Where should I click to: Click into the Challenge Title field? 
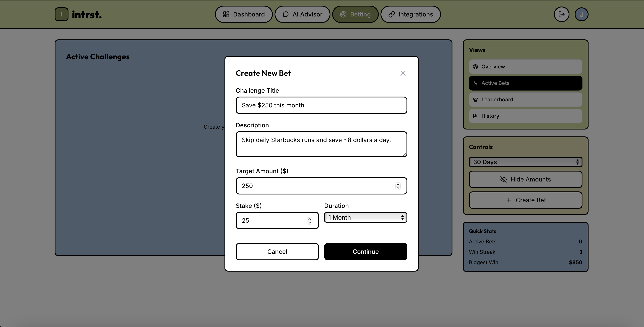click(321, 105)
